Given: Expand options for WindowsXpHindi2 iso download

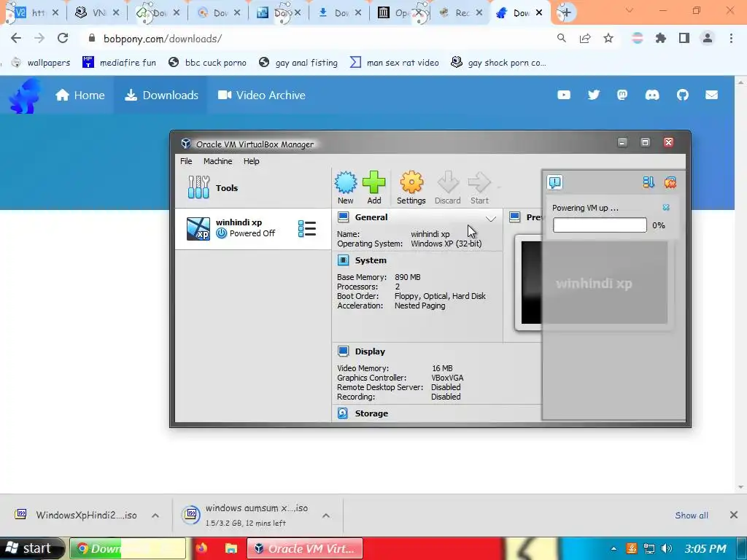Looking at the screenshot, I should click(155, 516).
